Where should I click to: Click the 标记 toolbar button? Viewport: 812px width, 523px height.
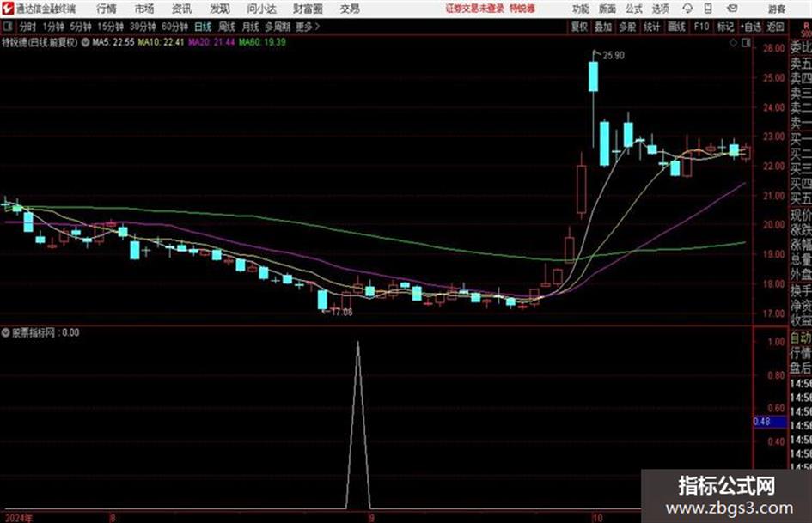point(725,27)
